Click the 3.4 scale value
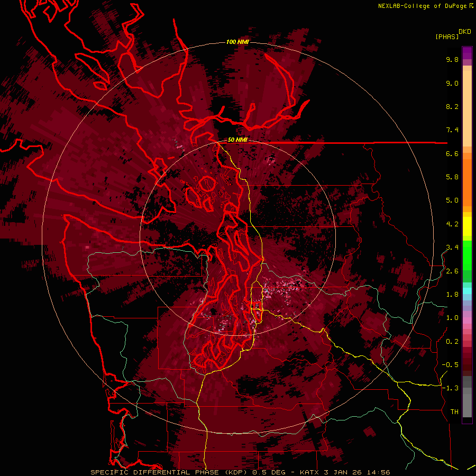The image size is (476, 476). [452, 248]
